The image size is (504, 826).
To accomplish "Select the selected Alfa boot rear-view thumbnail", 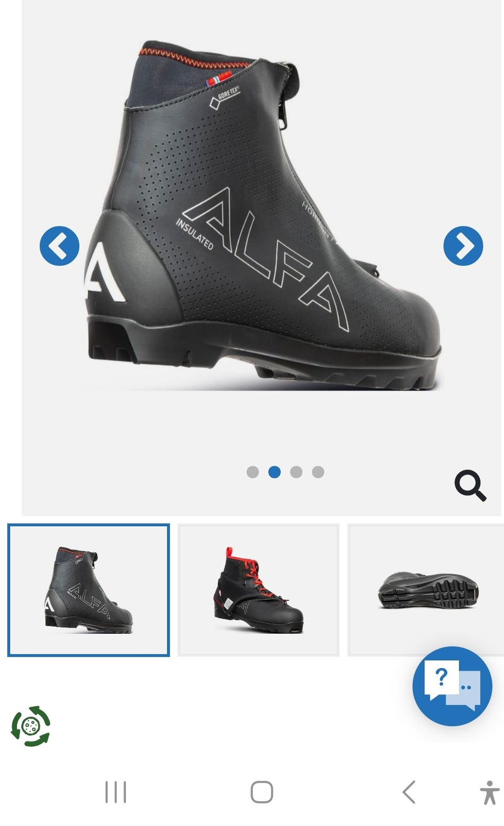I will [x=88, y=590].
